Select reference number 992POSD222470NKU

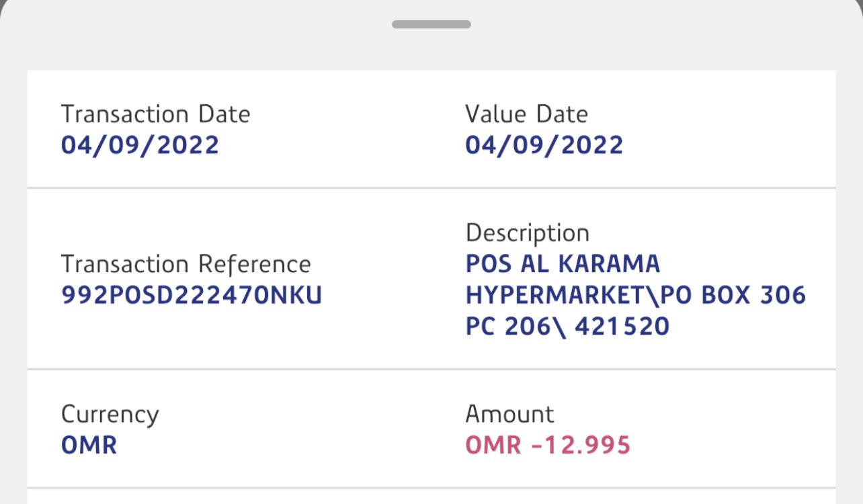(192, 295)
